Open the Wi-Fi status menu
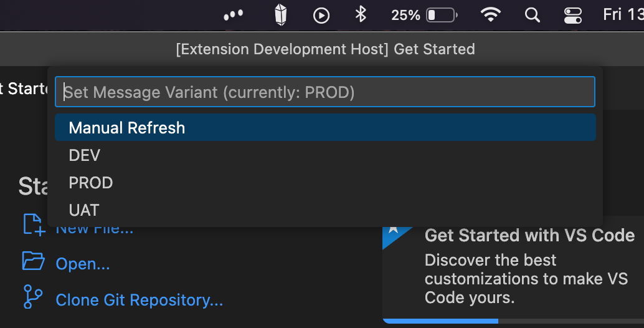 (491, 15)
